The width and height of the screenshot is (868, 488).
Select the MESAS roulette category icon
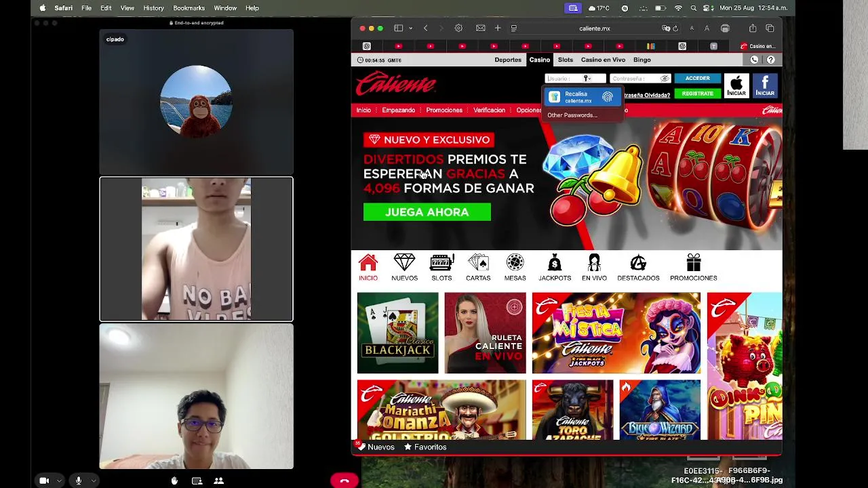(515, 268)
